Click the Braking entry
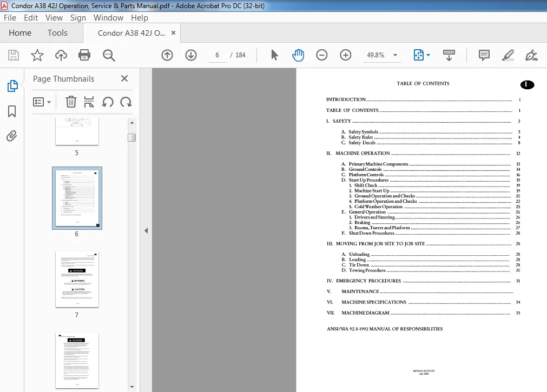The height and width of the screenshot is (392, 547). click(x=434, y=223)
